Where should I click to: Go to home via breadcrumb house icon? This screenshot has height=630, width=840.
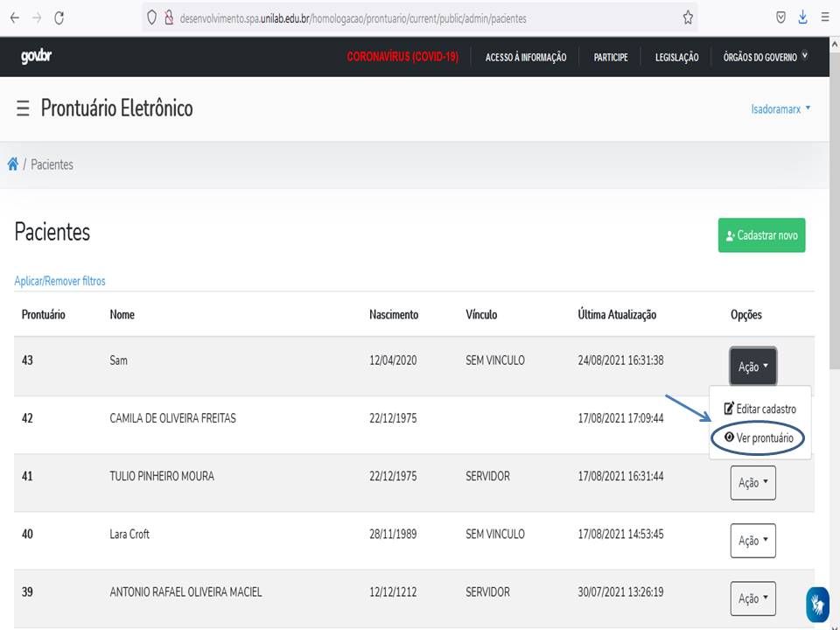[13, 164]
